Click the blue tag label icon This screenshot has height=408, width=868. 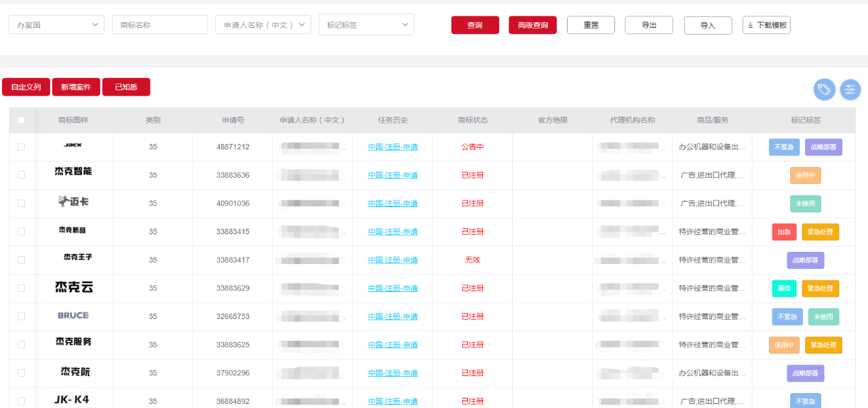824,90
